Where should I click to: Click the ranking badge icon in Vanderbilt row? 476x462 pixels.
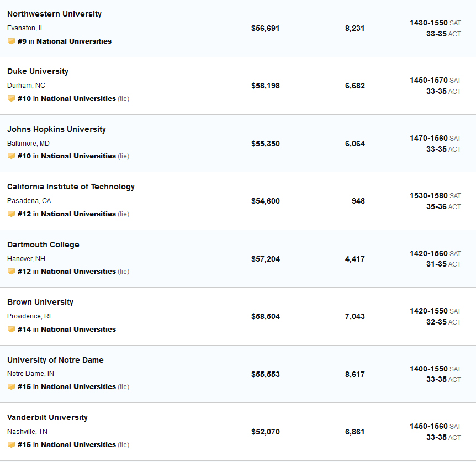pyautogui.click(x=11, y=445)
